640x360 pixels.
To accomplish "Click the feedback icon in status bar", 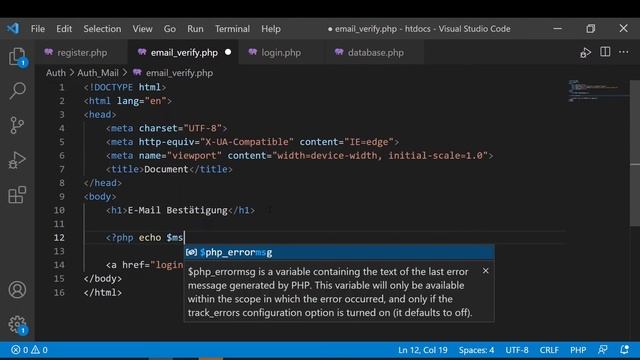I will tap(603, 350).
